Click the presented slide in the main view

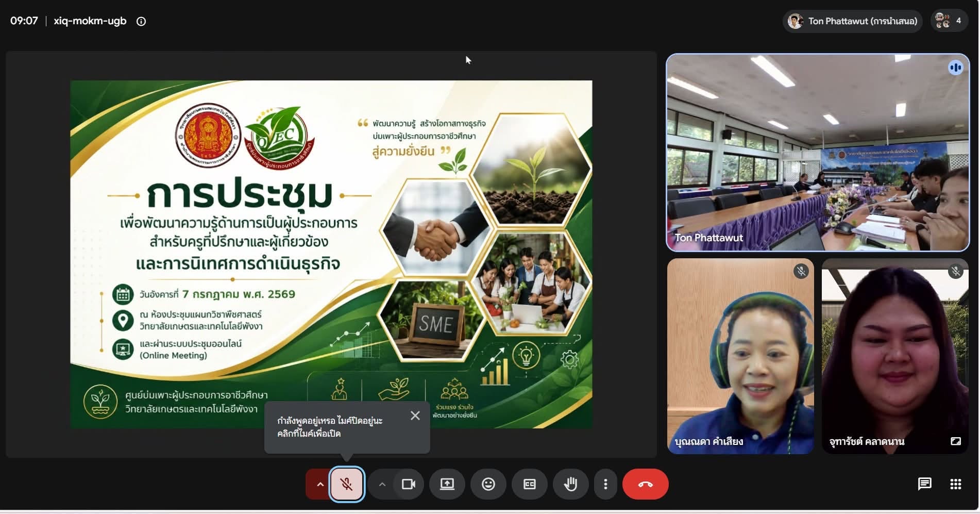coord(331,254)
